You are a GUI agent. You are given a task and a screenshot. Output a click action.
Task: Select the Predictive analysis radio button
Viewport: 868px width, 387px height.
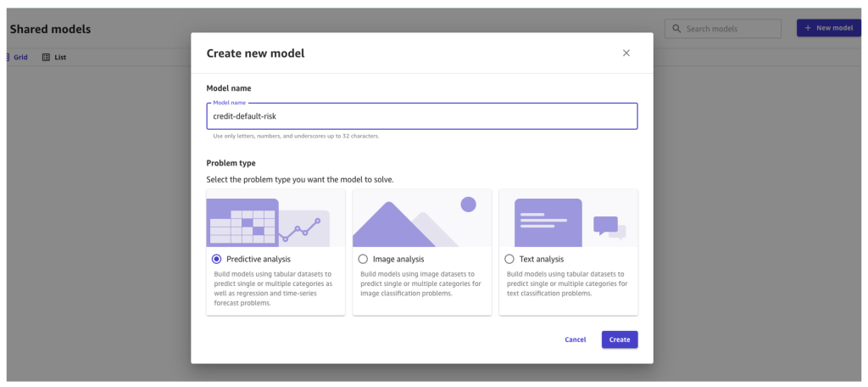point(216,259)
